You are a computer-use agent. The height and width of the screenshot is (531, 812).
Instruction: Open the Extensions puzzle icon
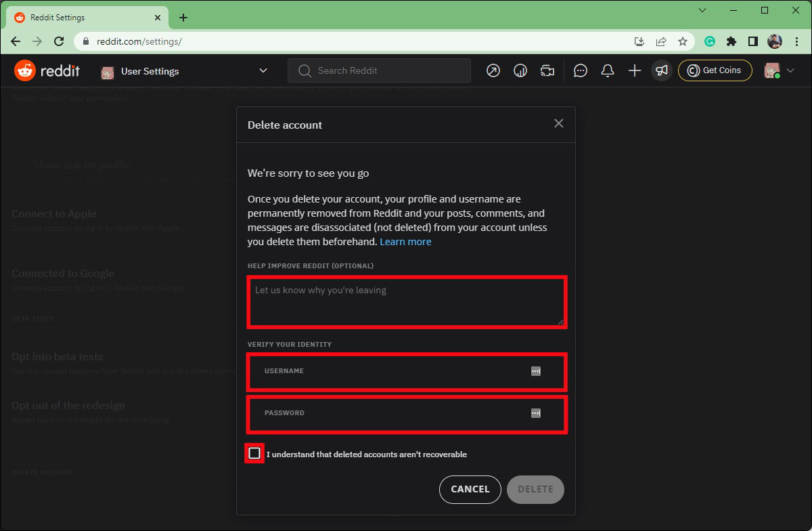point(731,41)
